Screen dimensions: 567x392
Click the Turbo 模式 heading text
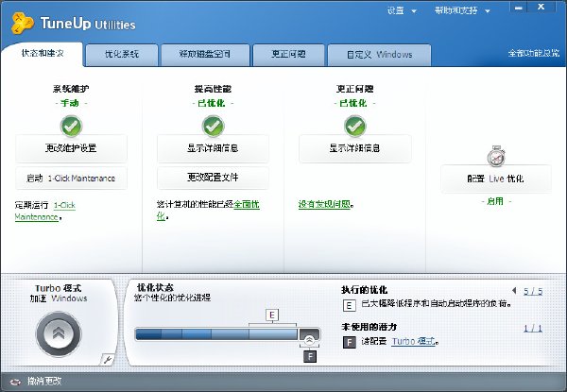pos(59,288)
